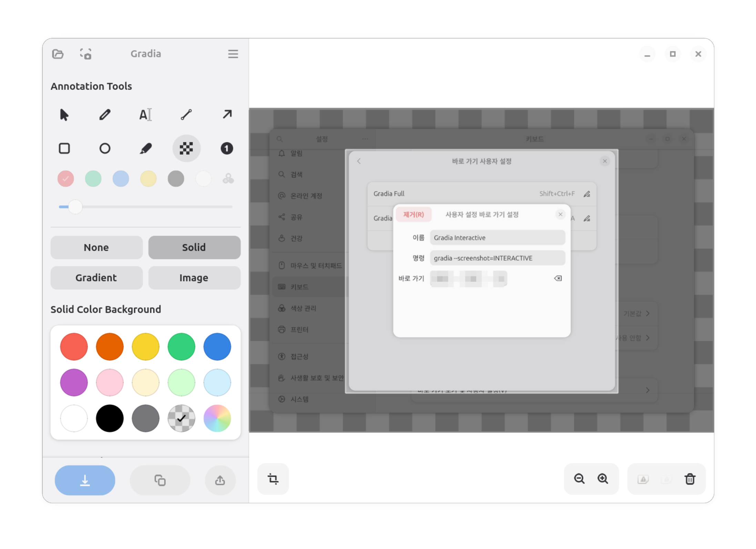Screen dimensions: 756x549
Task: Select the Arrow tool
Action: pyautogui.click(x=227, y=115)
